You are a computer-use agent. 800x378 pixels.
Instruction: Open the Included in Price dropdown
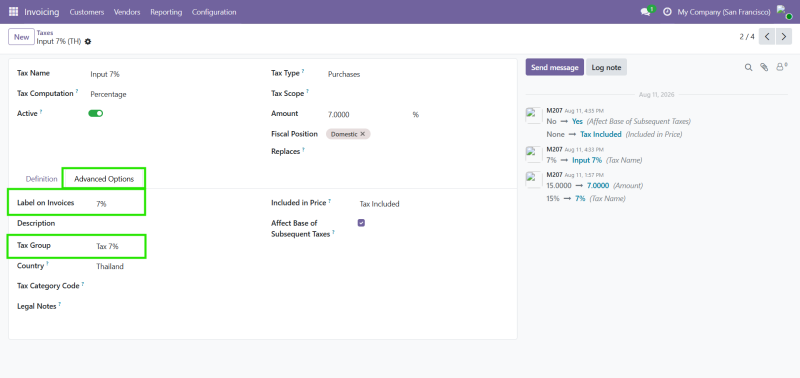point(432,204)
